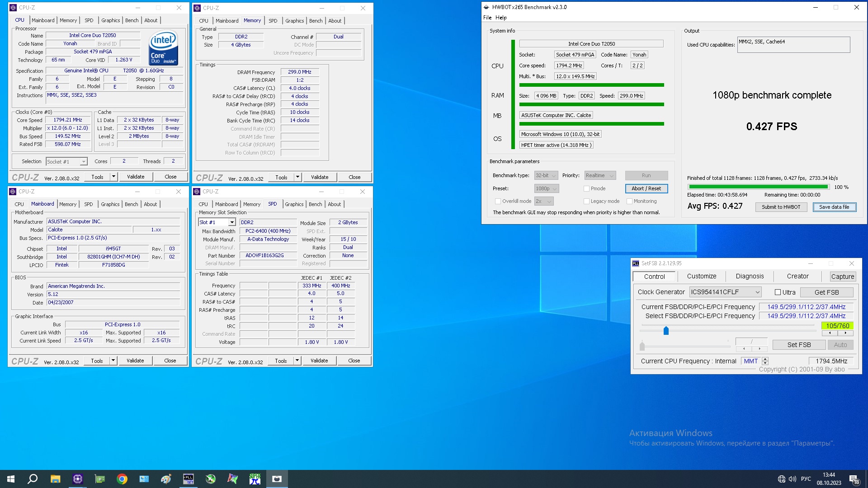Click Submit to HWBOT button

pyautogui.click(x=781, y=207)
